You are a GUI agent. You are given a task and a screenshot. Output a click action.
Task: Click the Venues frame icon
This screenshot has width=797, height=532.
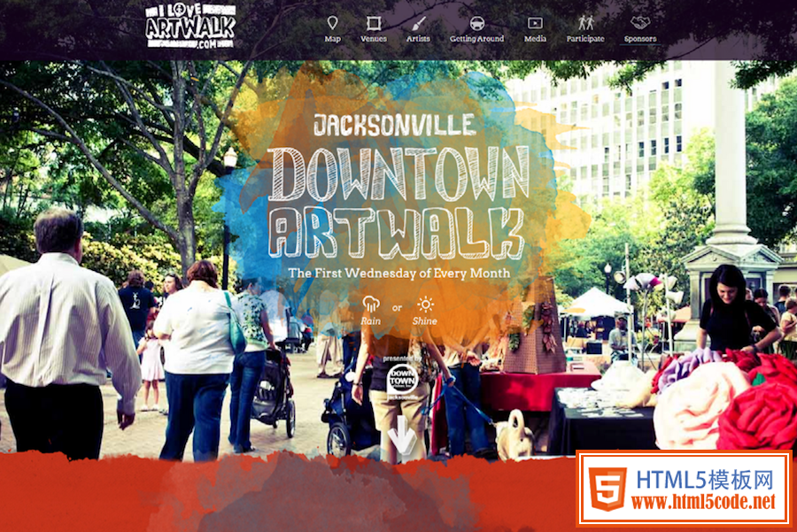pos(374,23)
